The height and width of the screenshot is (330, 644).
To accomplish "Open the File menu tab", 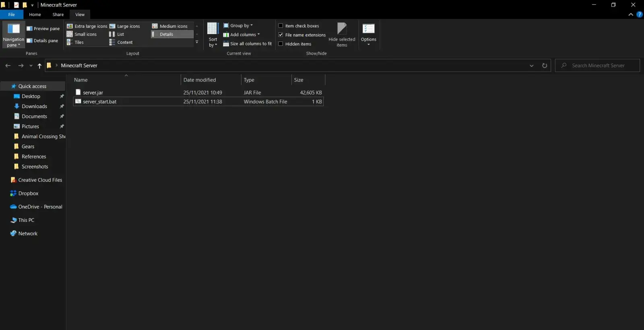I will pyautogui.click(x=11, y=14).
